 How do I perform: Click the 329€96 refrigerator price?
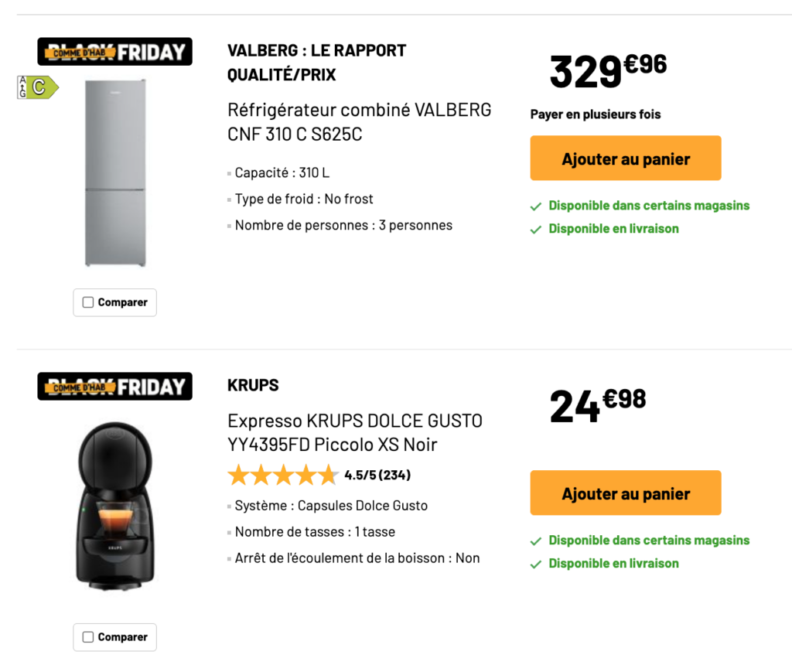(608, 70)
